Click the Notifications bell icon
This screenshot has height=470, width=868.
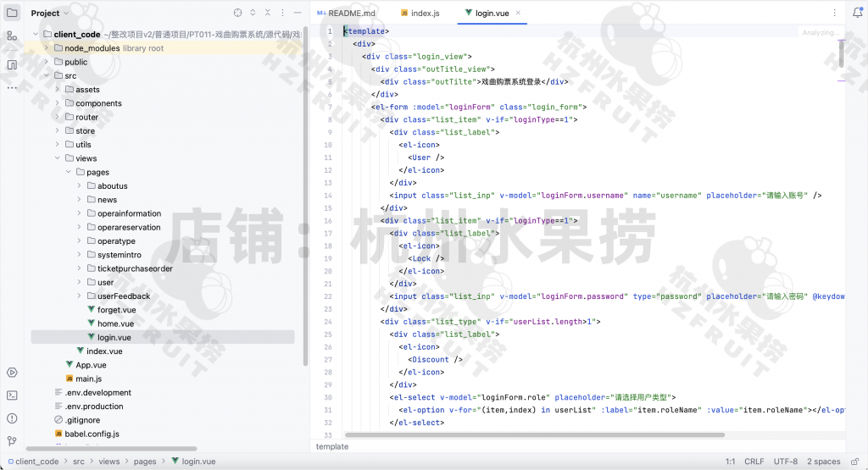point(857,13)
